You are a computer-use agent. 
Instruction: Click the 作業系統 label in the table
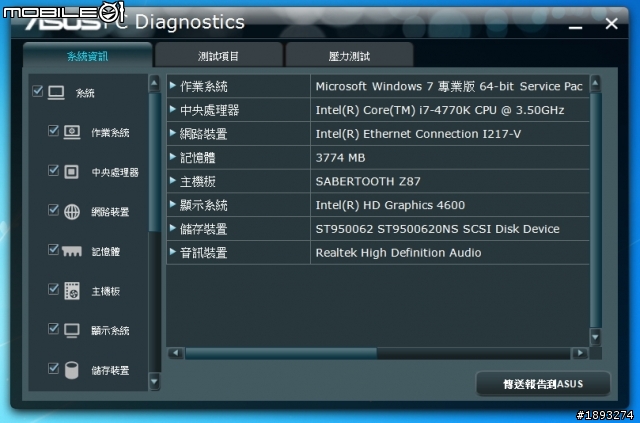[x=203, y=86]
